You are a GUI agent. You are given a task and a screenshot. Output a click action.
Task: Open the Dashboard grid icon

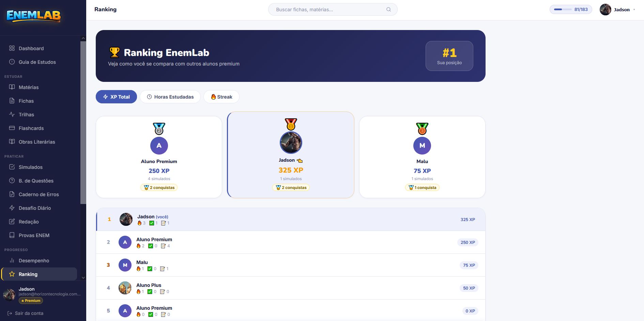(x=12, y=48)
